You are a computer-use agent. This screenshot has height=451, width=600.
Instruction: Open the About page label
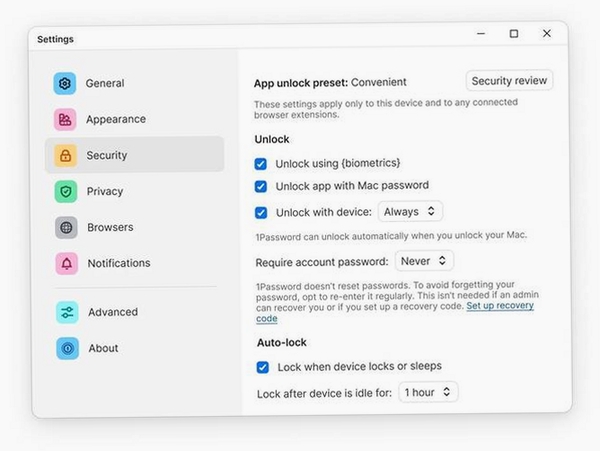pos(103,348)
